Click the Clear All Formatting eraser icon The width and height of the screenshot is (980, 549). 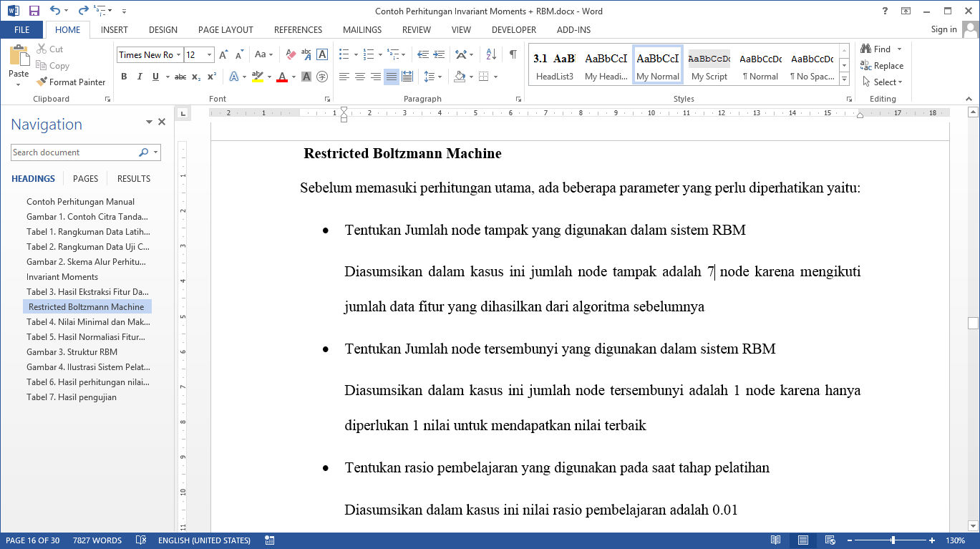point(291,54)
